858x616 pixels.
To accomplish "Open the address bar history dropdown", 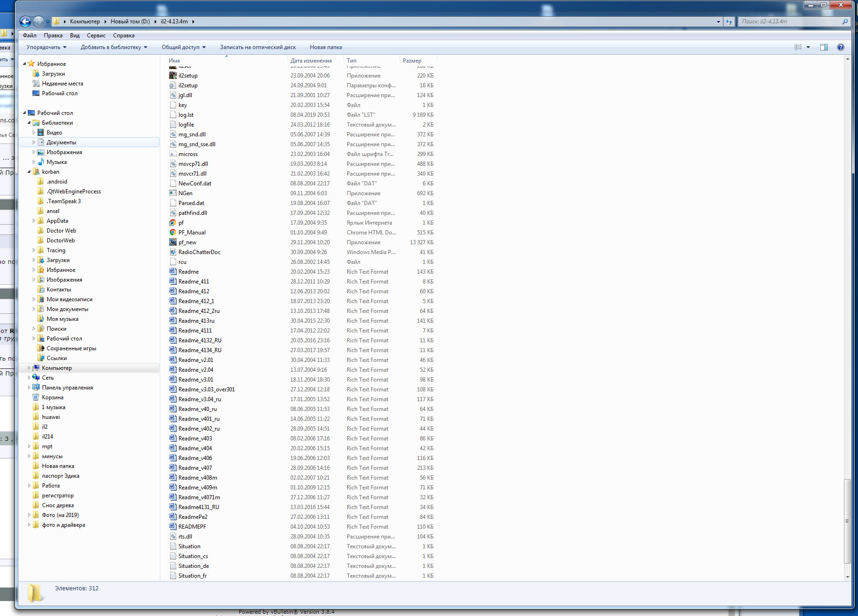I will (718, 21).
